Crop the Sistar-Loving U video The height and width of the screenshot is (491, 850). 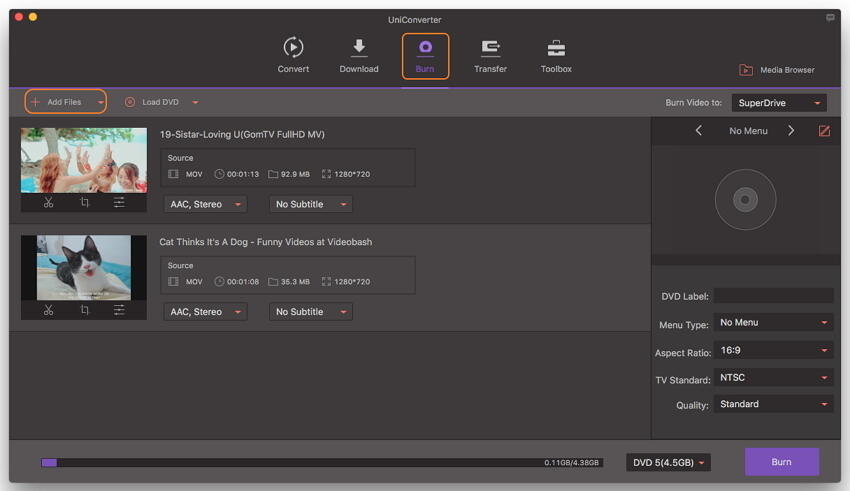click(85, 203)
